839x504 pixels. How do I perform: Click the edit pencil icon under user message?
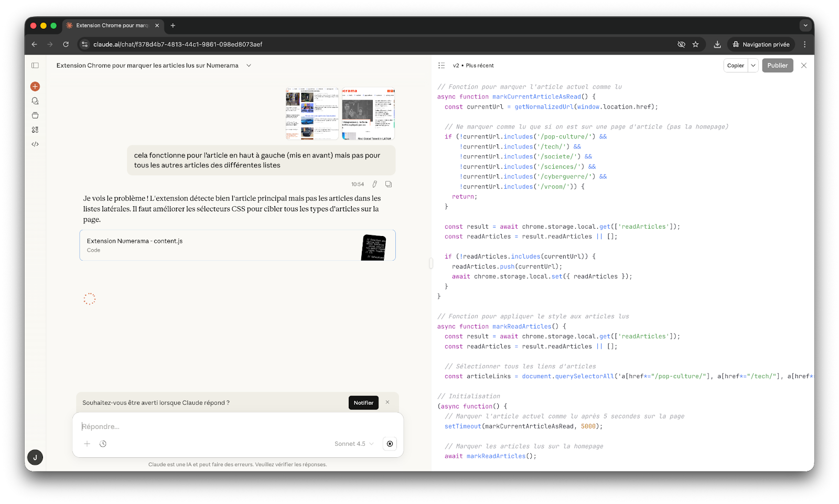(374, 184)
